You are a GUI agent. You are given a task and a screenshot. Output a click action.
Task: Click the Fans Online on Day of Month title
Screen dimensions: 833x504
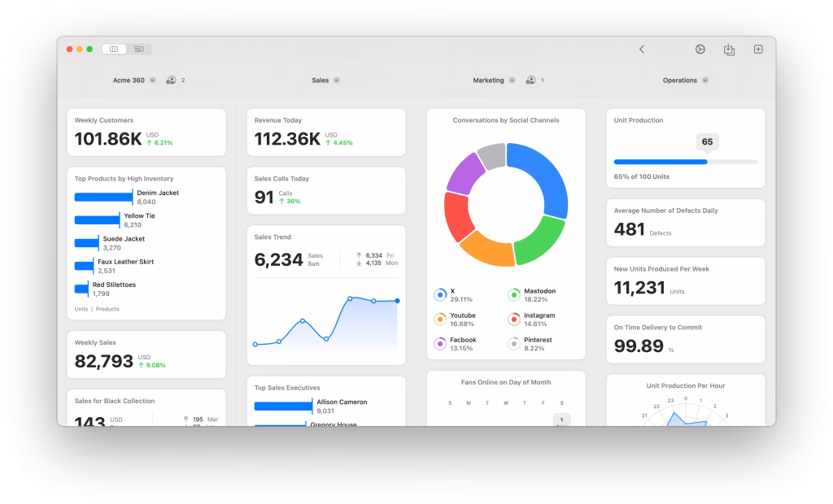(x=506, y=382)
